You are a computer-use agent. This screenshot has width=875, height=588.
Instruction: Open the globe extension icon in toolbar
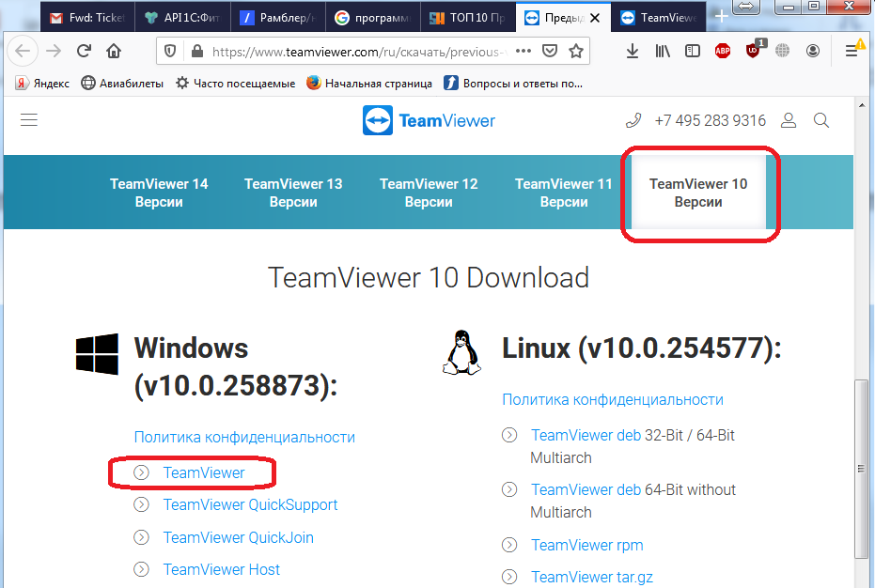(782, 52)
